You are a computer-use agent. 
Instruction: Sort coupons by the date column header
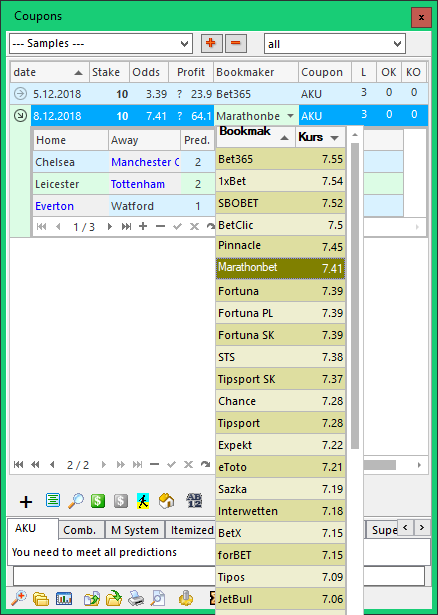coord(49,72)
